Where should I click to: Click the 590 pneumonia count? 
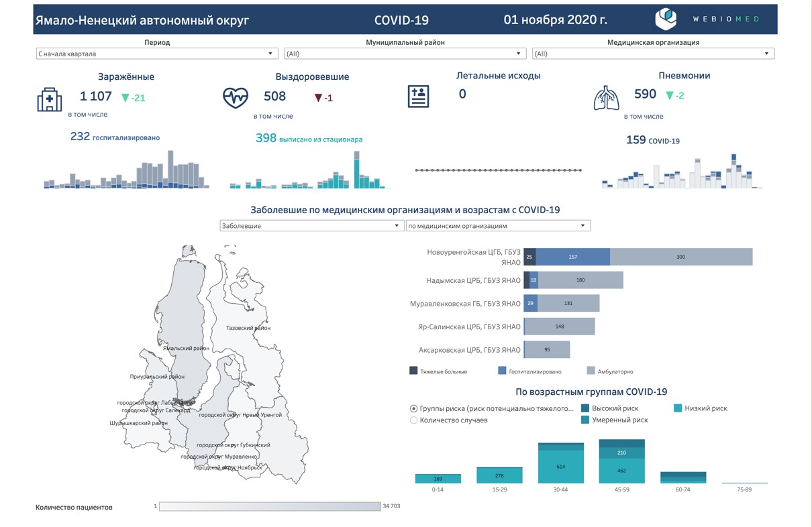[646, 94]
